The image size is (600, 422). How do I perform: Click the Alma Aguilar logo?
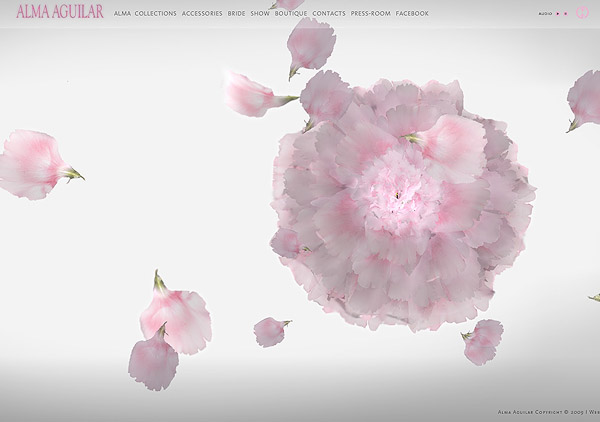click(x=60, y=11)
